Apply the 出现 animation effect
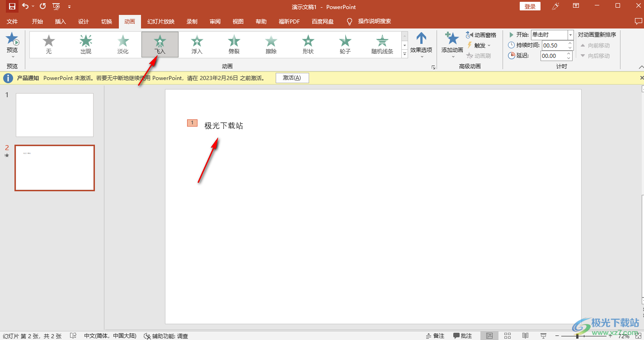 coord(86,45)
